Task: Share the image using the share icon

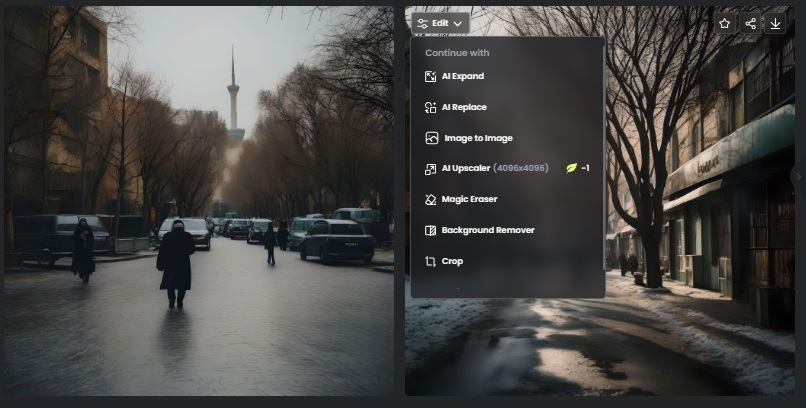Action: 750,23
